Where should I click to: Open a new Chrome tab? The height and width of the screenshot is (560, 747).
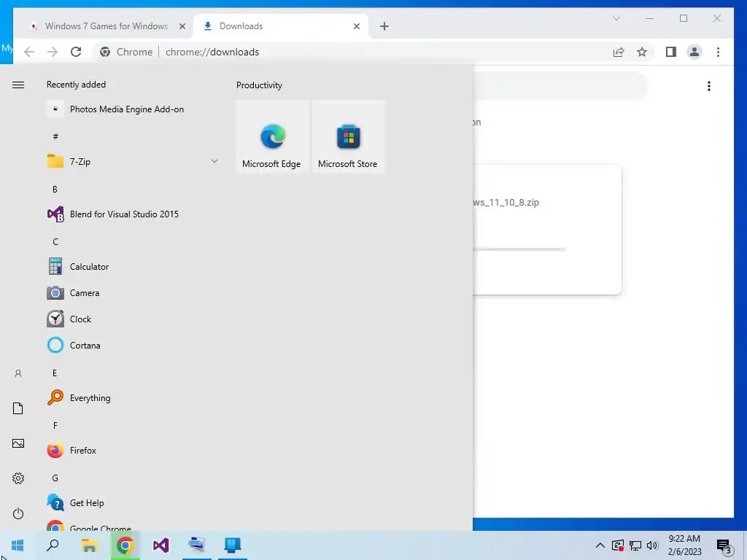coord(384,26)
